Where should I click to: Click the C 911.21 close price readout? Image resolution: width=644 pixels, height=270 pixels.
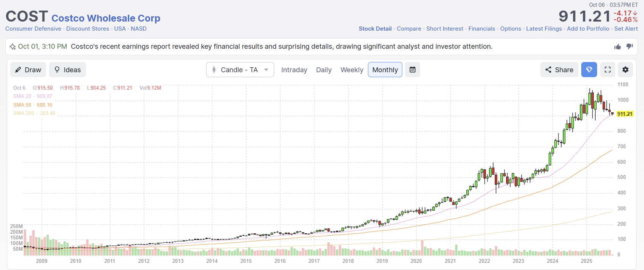pos(123,88)
